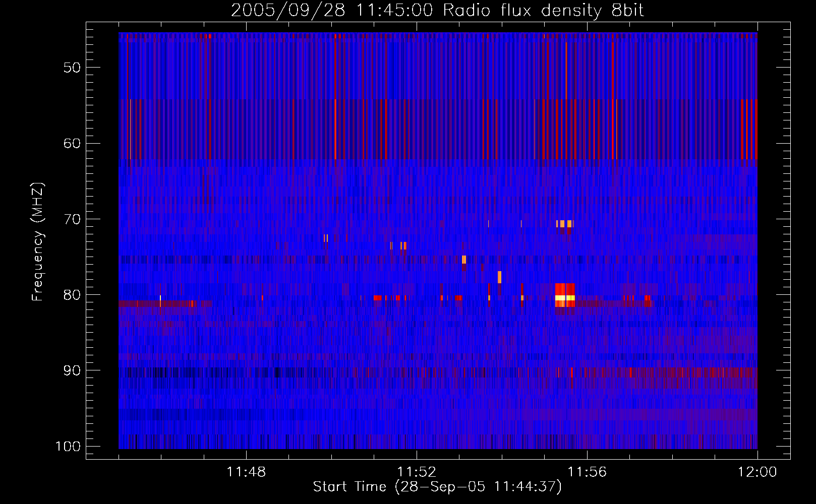
Task: Click the 12:00 time tick label
Action: (x=757, y=472)
